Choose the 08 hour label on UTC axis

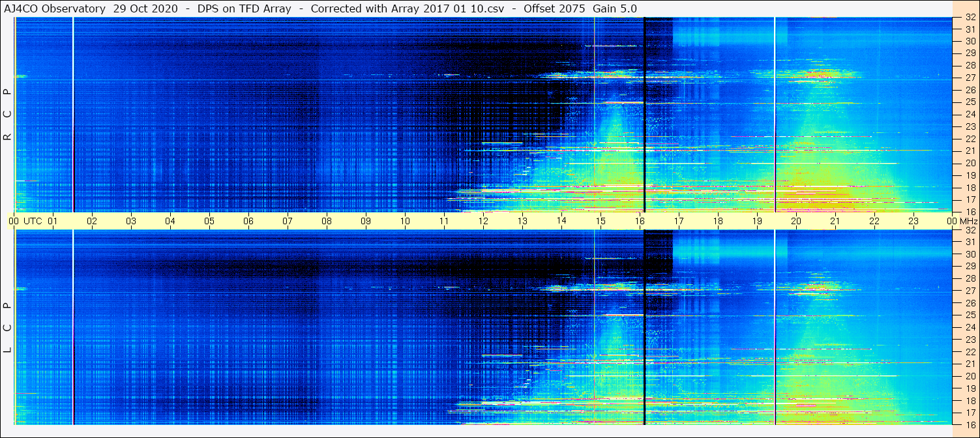click(327, 221)
